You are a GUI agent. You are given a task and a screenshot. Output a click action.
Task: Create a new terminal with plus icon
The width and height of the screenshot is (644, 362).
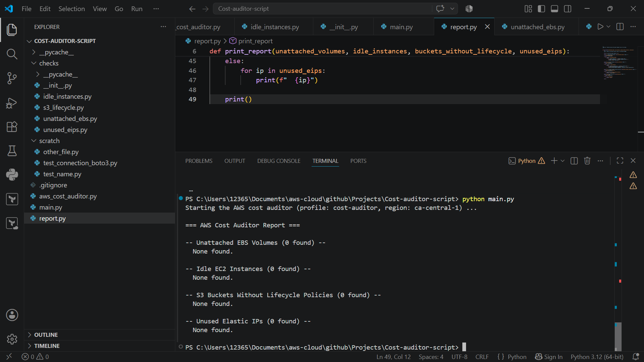(554, 161)
